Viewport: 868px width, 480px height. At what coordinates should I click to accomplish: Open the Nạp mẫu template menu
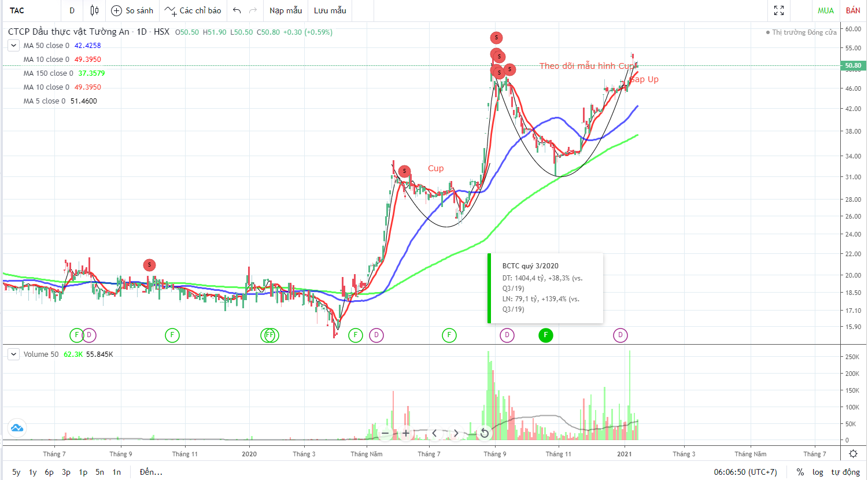(x=286, y=10)
